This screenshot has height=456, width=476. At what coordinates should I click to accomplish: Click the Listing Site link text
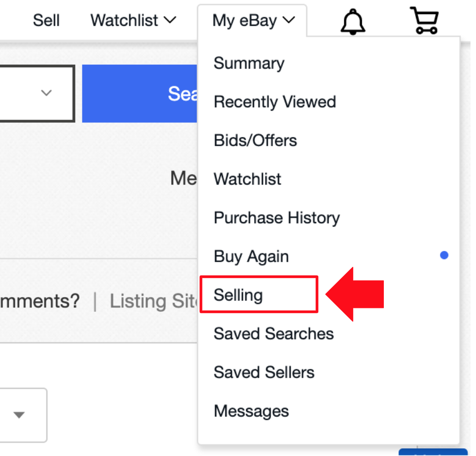pos(154,302)
